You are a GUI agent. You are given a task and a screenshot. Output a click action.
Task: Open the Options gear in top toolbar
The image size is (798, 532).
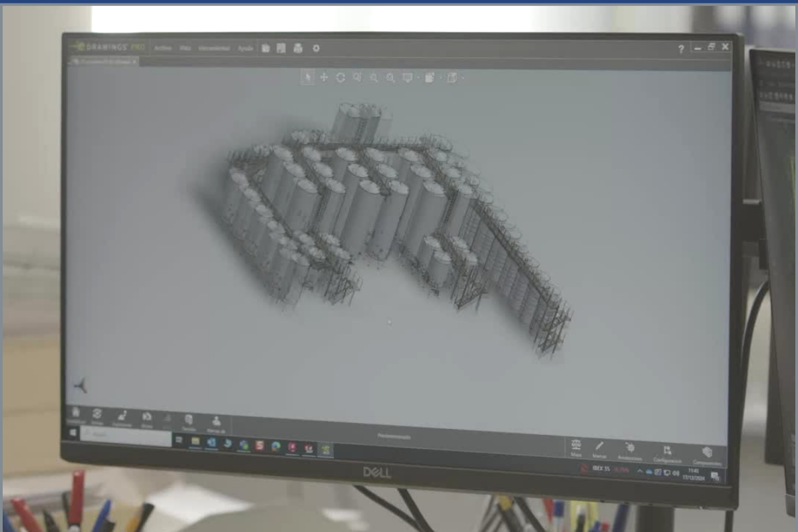click(x=316, y=48)
